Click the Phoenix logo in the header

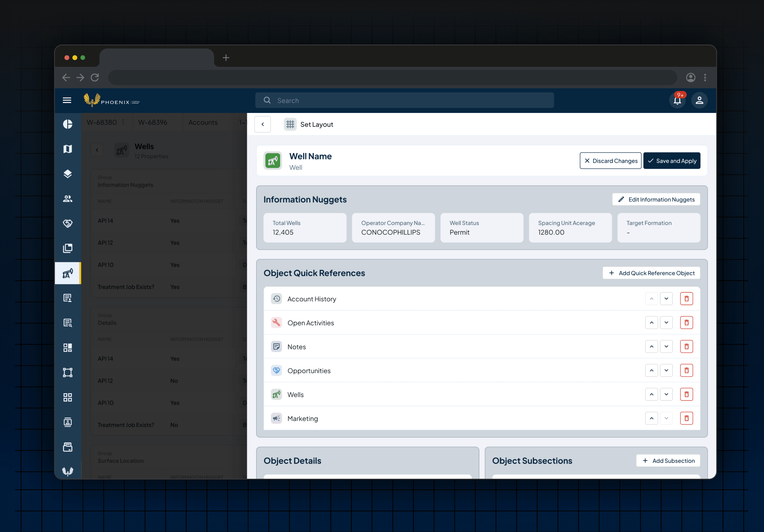pyautogui.click(x=112, y=100)
